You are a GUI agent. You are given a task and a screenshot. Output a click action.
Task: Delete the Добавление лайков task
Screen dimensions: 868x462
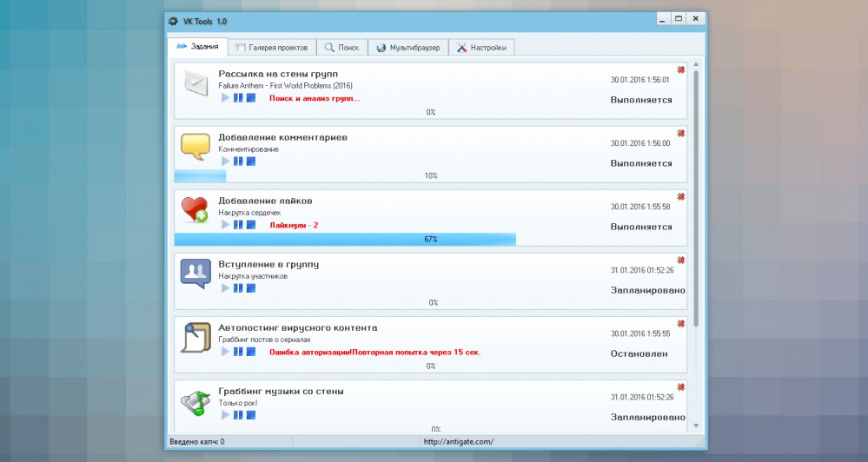(681, 197)
